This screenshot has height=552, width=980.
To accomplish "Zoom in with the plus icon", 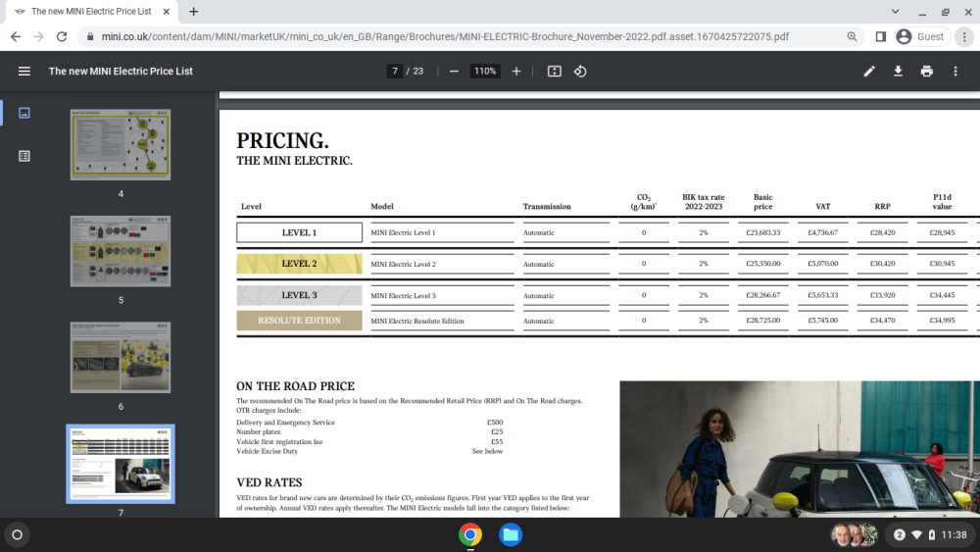I will pyautogui.click(x=516, y=72).
